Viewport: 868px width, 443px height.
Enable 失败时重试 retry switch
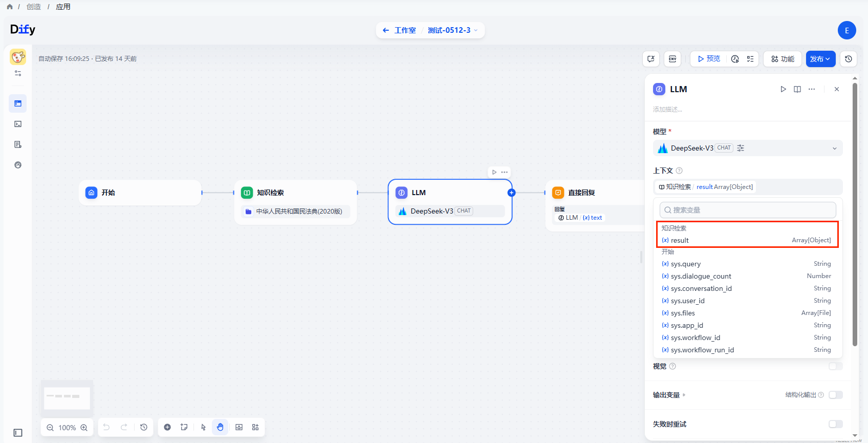835,424
